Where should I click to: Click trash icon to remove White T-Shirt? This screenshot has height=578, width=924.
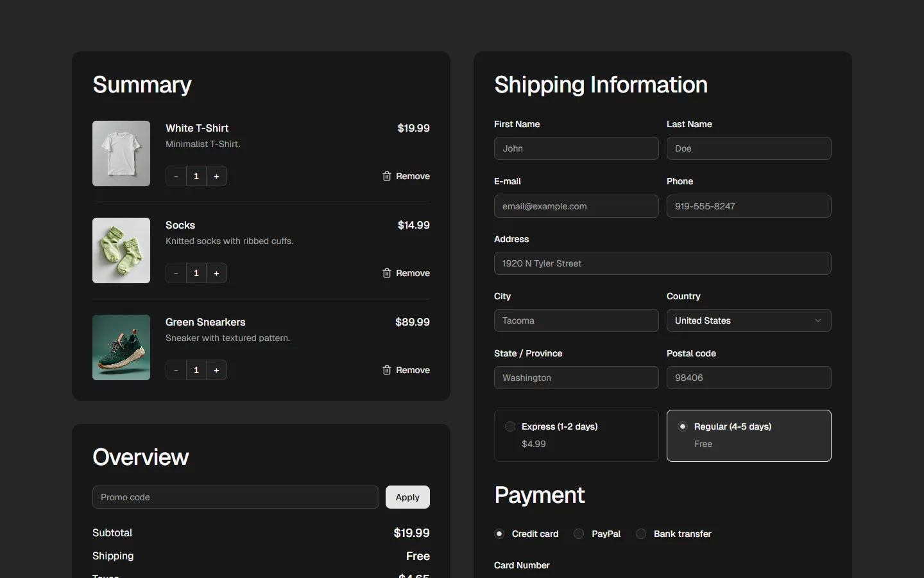click(x=387, y=176)
